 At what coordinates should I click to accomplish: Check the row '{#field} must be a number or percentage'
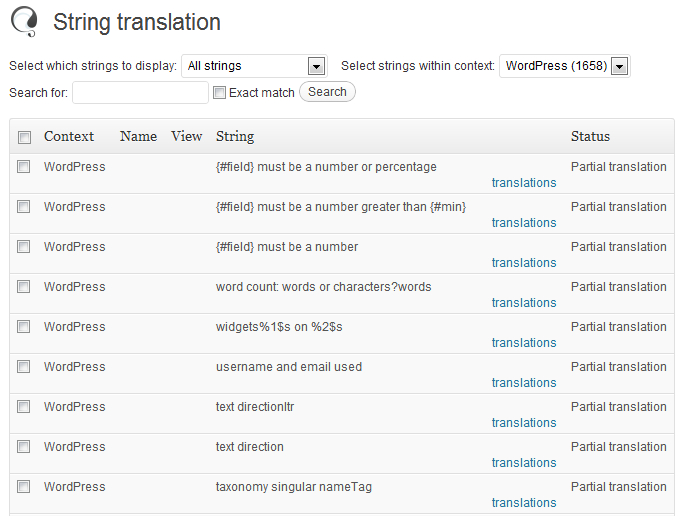23,167
